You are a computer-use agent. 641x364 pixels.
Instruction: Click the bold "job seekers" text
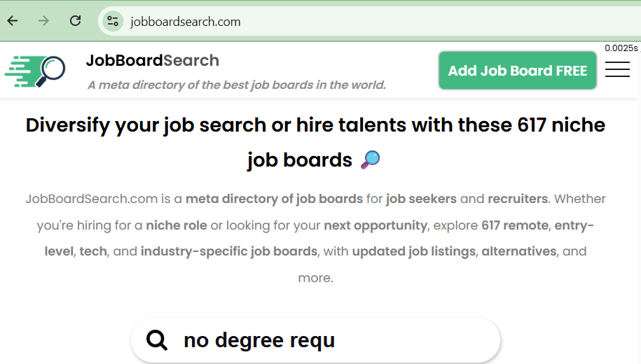421,199
